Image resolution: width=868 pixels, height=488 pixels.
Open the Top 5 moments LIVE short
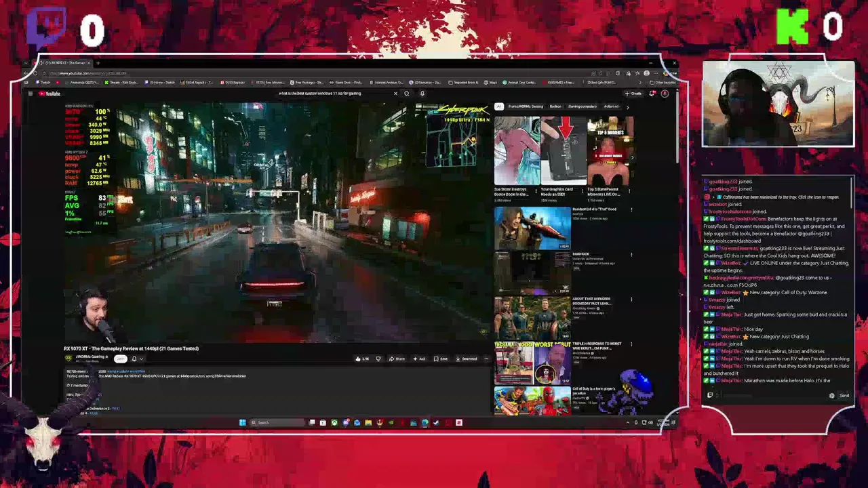pyautogui.click(x=610, y=150)
